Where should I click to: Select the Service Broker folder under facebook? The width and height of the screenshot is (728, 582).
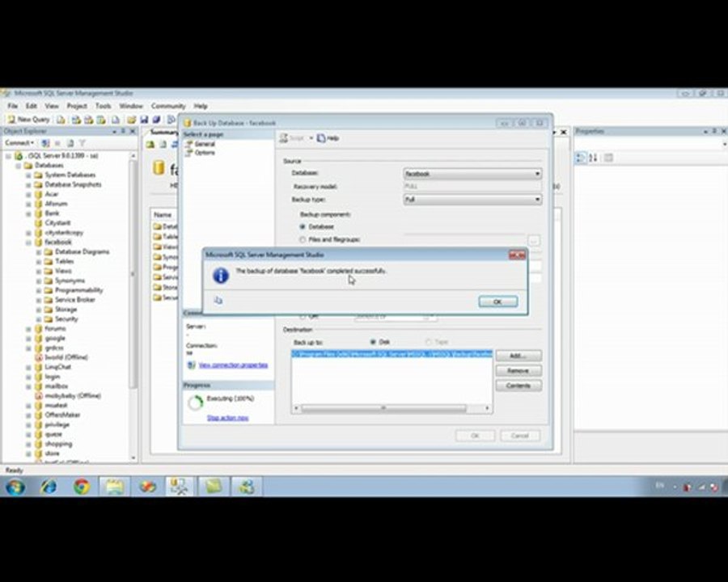[74, 300]
